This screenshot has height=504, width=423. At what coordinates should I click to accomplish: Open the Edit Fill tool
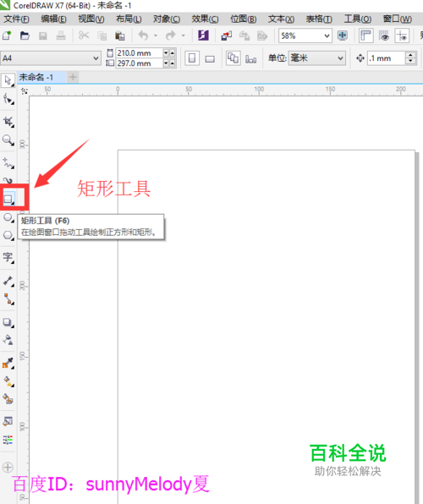coord(8,440)
